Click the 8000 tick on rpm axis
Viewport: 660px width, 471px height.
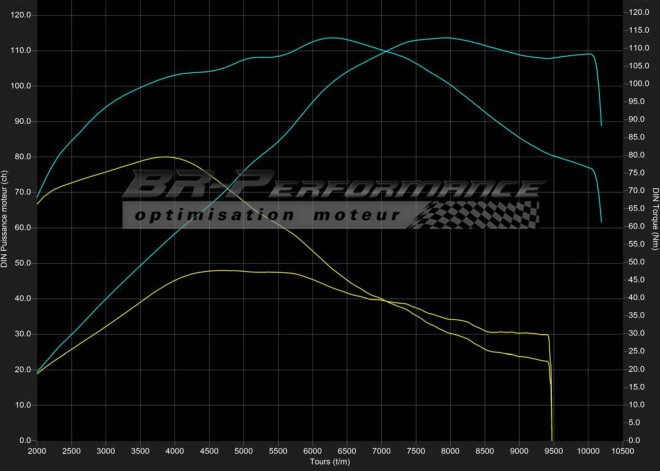click(449, 452)
